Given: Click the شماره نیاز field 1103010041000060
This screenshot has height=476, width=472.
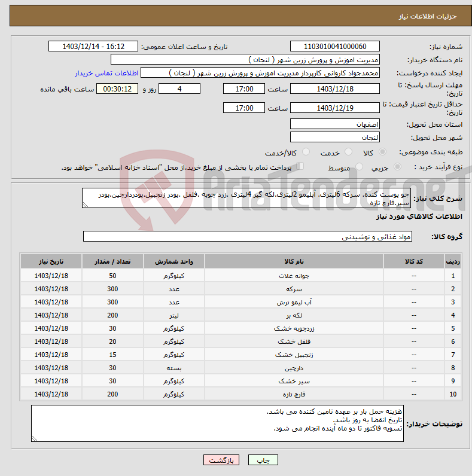Looking at the screenshot, I should point(335,47).
